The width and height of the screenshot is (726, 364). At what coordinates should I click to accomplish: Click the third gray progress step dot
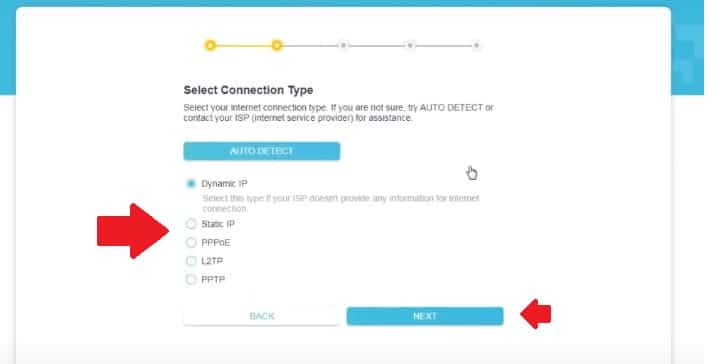(x=343, y=45)
